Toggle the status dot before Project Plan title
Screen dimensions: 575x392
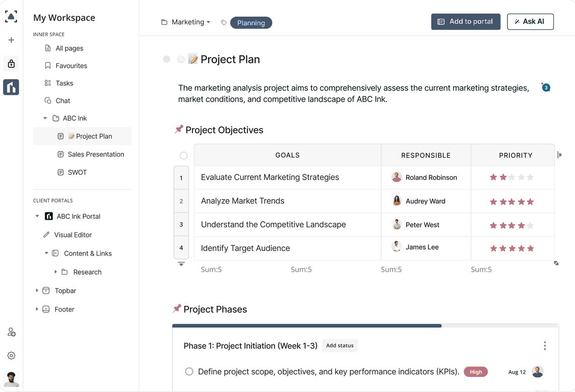point(167,59)
